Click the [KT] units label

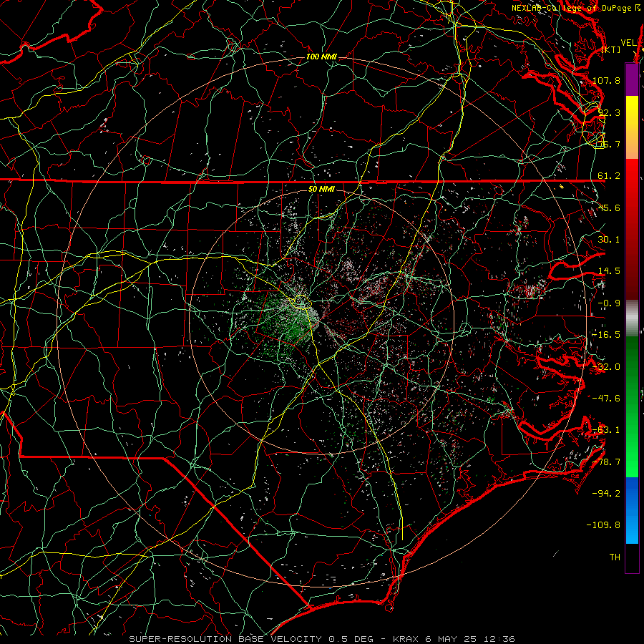coord(611,49)
